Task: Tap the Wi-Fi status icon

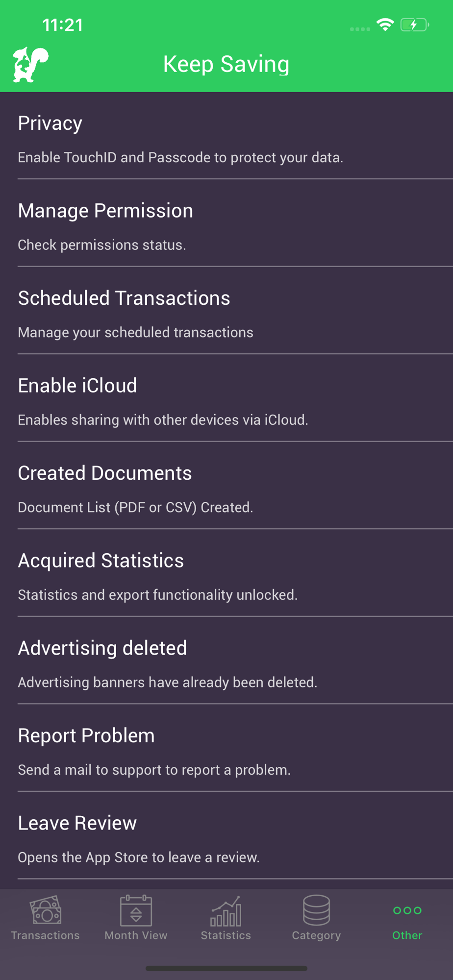Action: coord(385,24)
